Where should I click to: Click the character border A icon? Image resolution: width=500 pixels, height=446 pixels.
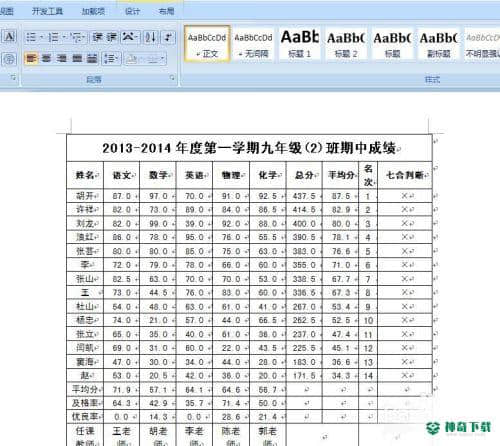point(10,37)
